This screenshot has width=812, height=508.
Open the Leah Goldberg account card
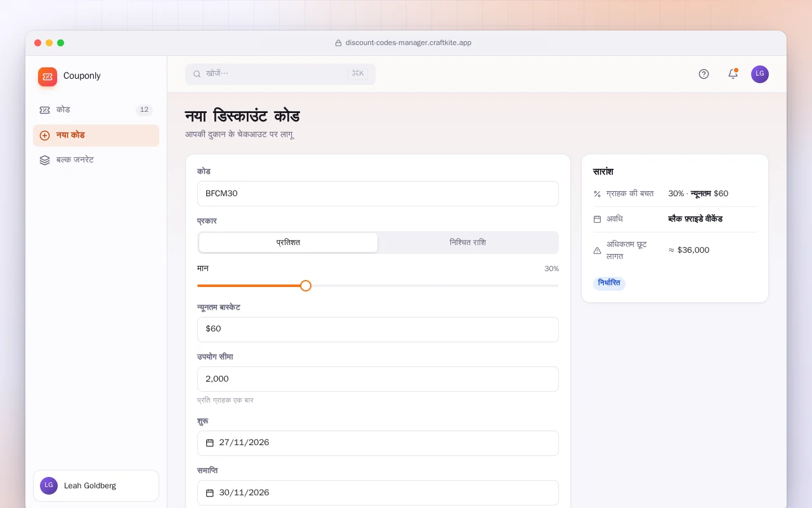[96, 486]
